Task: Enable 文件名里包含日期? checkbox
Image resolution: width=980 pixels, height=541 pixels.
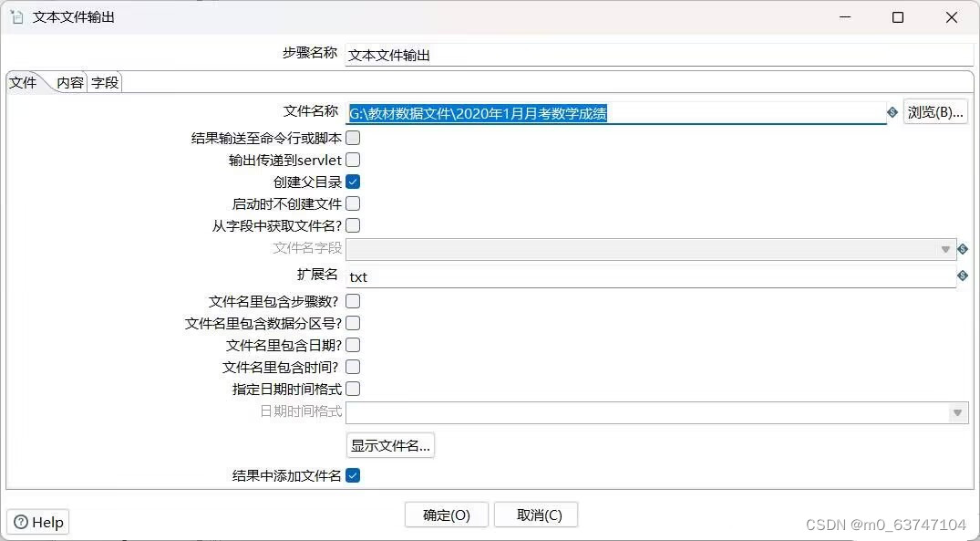Action: (353, 345)
